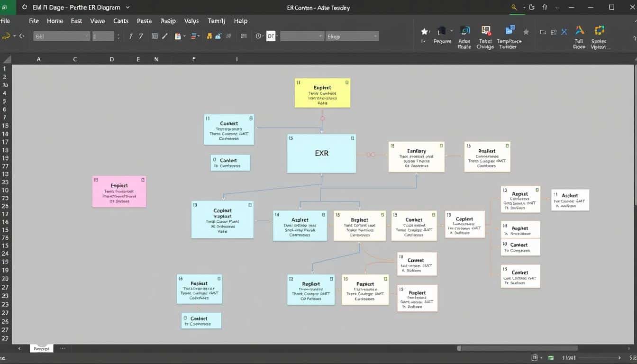Screen dimensions: 637x364
Task: Click the green status bar view icon
Action: click(551, 358)
